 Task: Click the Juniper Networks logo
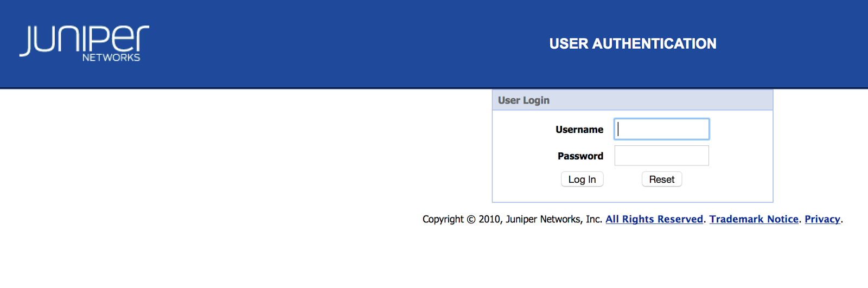click(84, 43)
